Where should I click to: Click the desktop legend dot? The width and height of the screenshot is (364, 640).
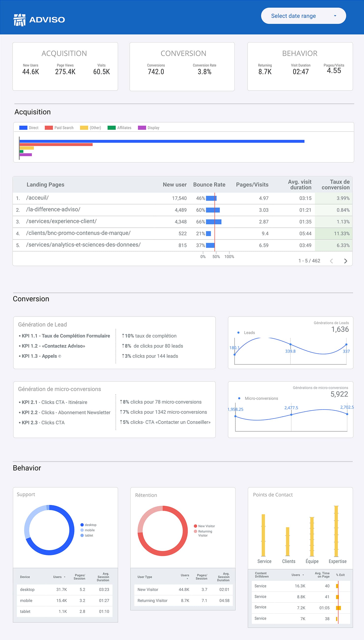tap(82, 525)
